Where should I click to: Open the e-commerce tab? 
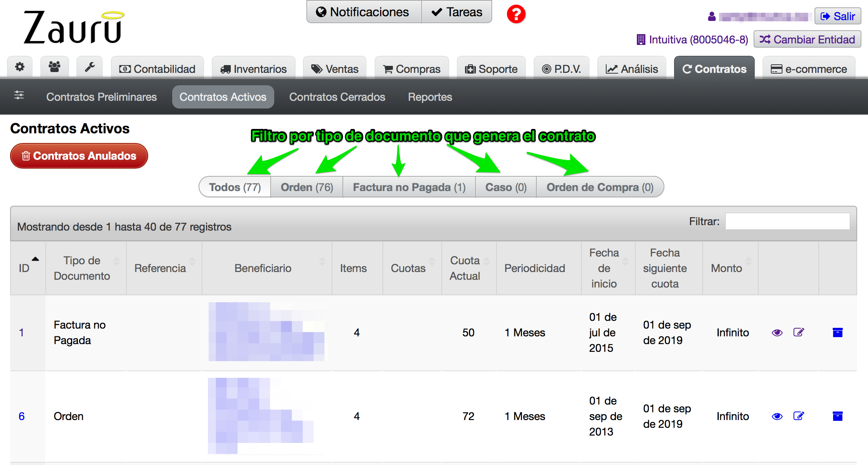click(x=809, y=69)
